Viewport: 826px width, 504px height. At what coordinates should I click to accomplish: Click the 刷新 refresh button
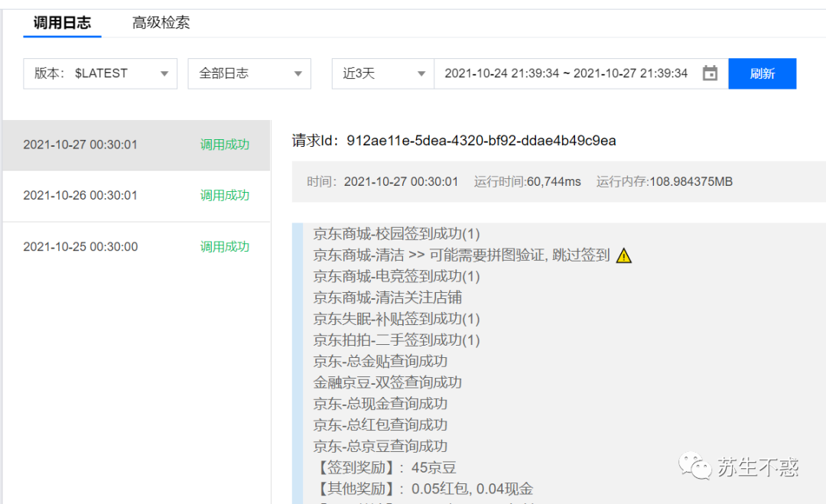pyautogui.click(x=763, y=73)
